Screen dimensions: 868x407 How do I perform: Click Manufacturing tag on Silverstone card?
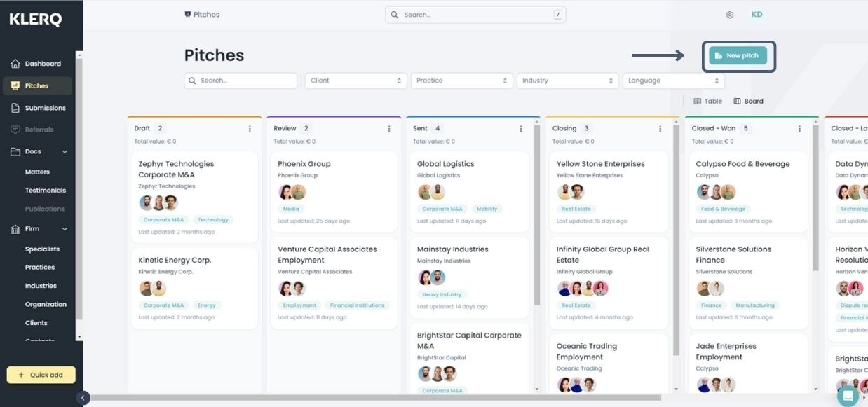point(755,305)
